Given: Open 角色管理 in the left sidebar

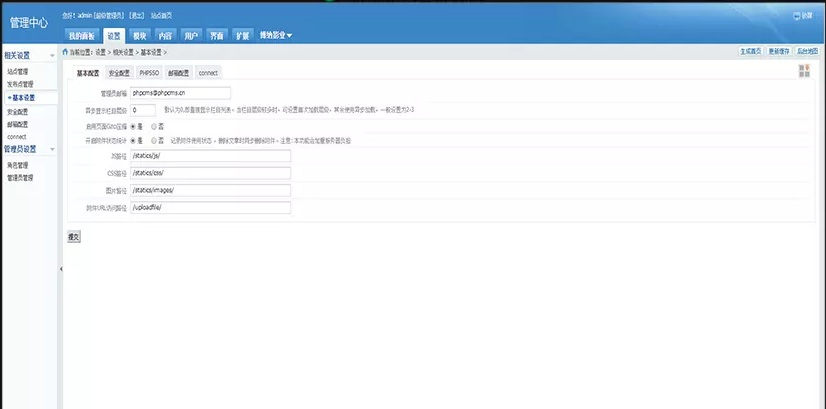Looking at the screenshot, I should [x=18, y=165].
